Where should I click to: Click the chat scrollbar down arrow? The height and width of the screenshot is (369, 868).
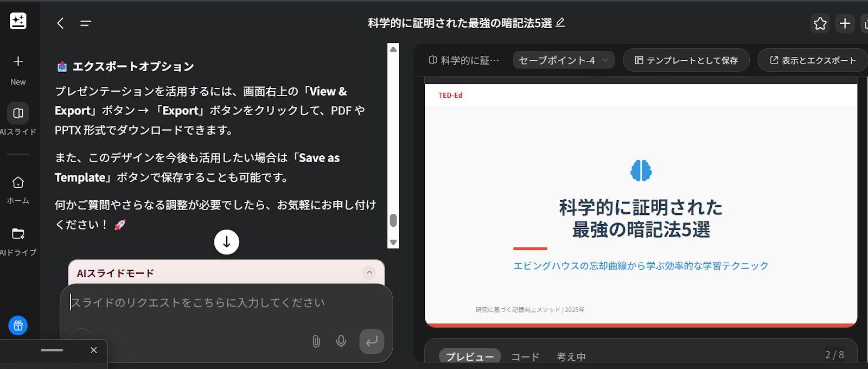[393, 243]
